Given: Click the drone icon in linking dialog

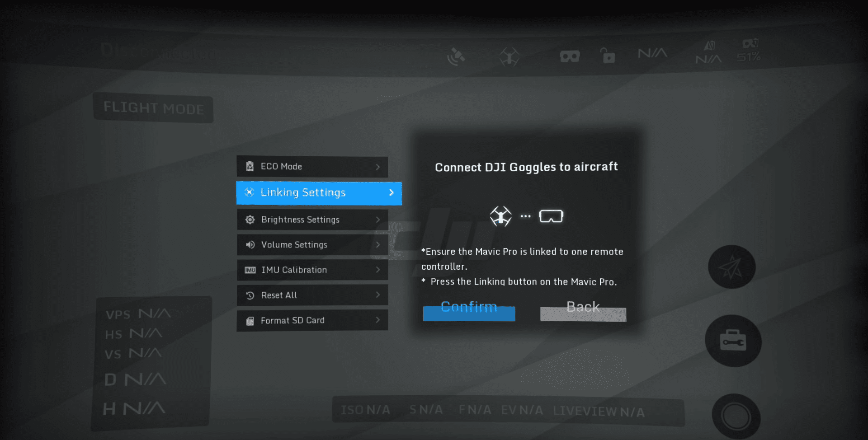Looking at the screenshot, I should pos(501,216).
